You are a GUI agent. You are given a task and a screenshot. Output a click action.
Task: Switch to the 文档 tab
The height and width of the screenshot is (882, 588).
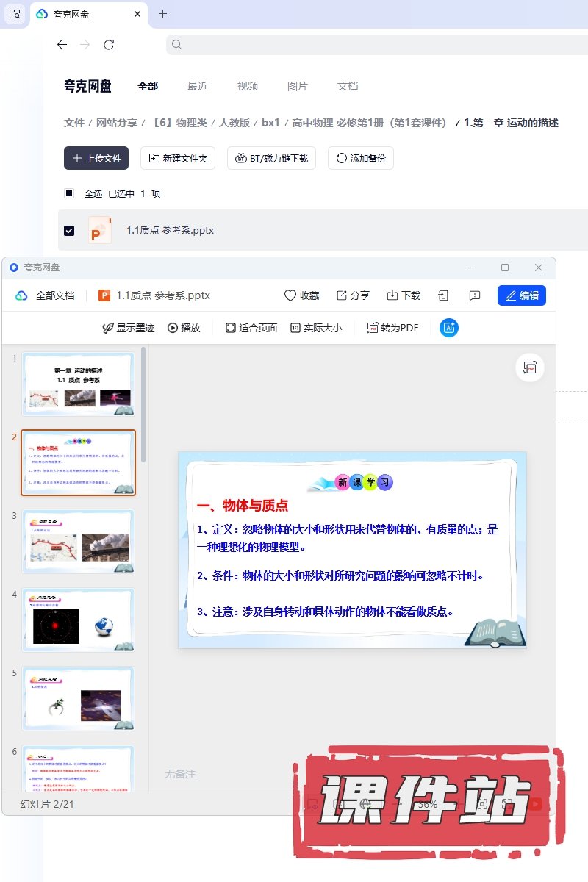[348, 86]
